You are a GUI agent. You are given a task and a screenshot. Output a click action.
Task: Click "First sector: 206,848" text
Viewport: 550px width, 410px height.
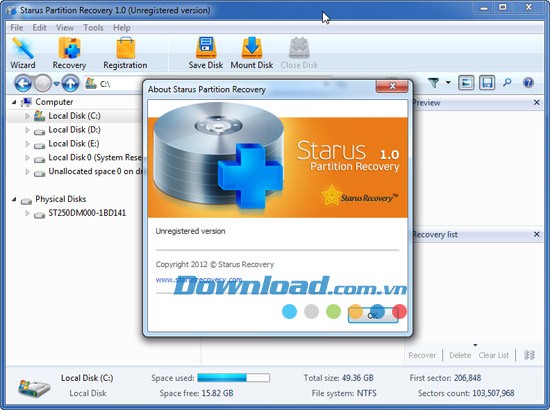445,378
